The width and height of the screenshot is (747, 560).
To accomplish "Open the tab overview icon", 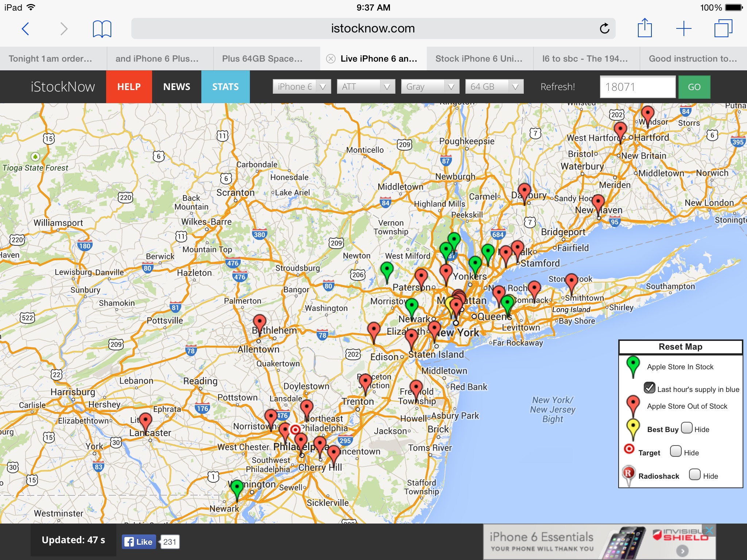I will 723,28.
